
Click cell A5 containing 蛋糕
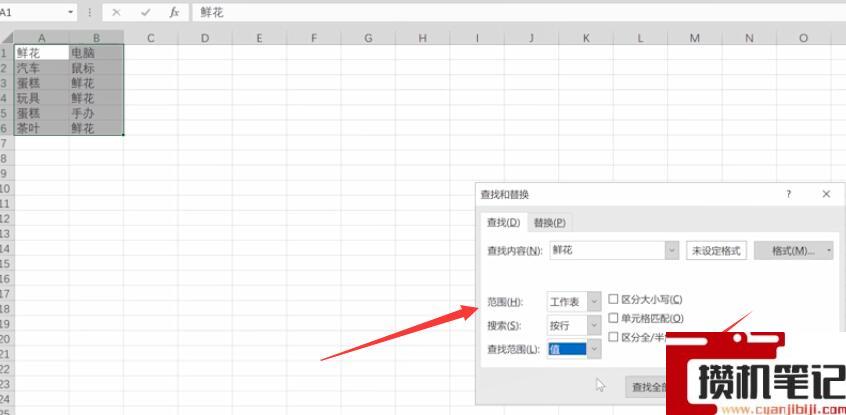42,113
